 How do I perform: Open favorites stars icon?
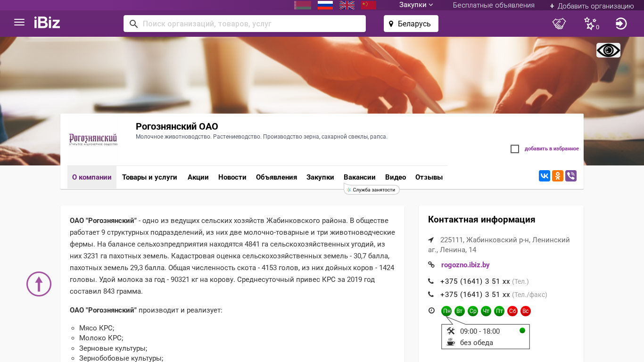[591, 24]
